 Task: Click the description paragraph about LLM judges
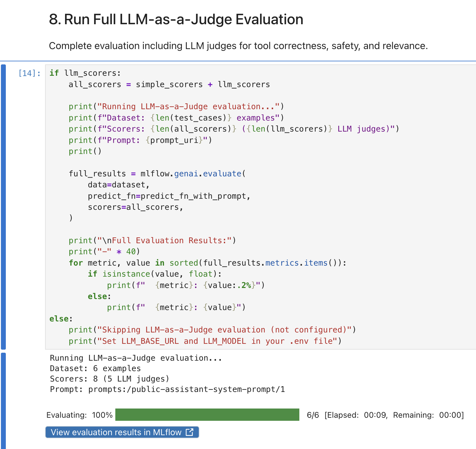238,46
